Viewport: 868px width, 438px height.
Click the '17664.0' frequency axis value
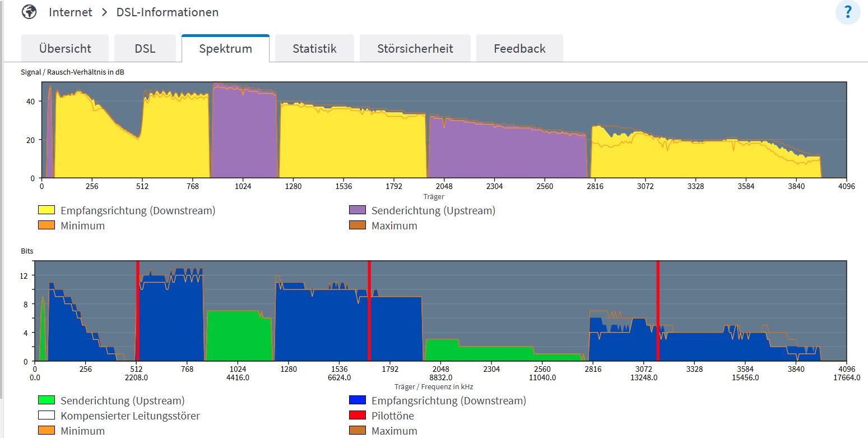click(846, 377)
